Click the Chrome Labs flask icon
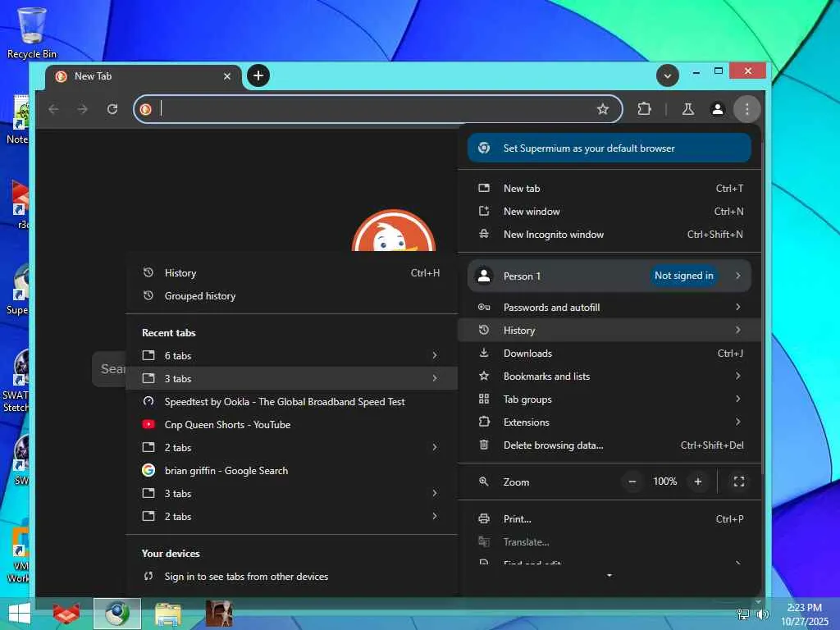Image resolution: width=840 pixels, height=630 pixels. [688, 109]
